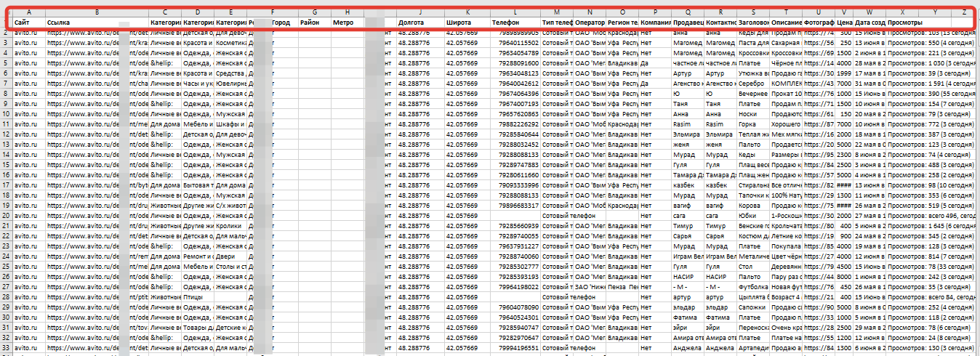980x356 pixels.
Task: Select the 'Телефон' header cell
Action: 515,23
